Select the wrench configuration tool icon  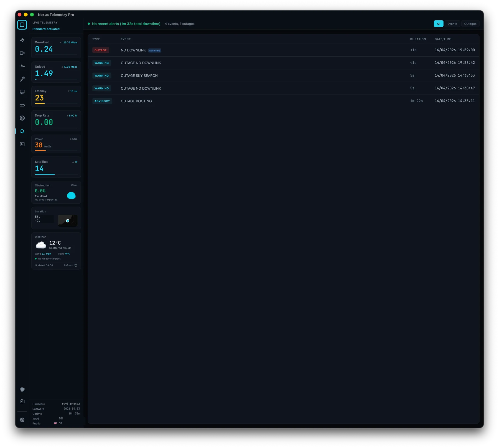pos(22,79)
